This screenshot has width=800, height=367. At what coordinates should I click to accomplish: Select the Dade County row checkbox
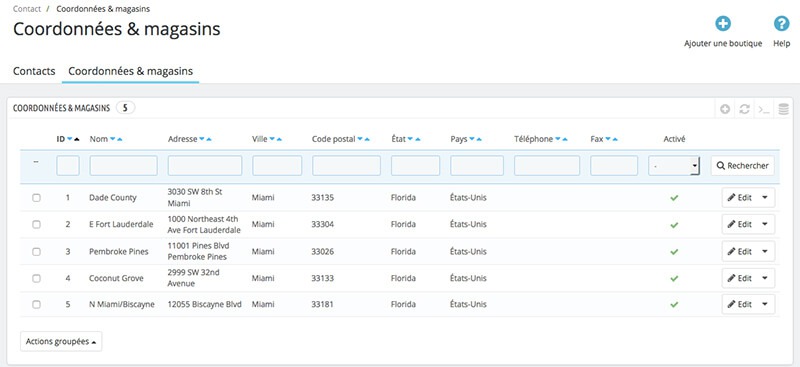click(36, 198)
